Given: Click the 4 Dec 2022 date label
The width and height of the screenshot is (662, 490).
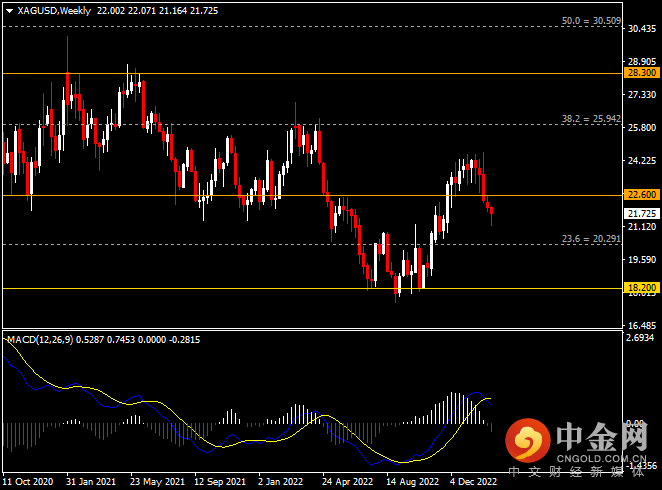Looking at the screenshot, I should click(474, 480).
